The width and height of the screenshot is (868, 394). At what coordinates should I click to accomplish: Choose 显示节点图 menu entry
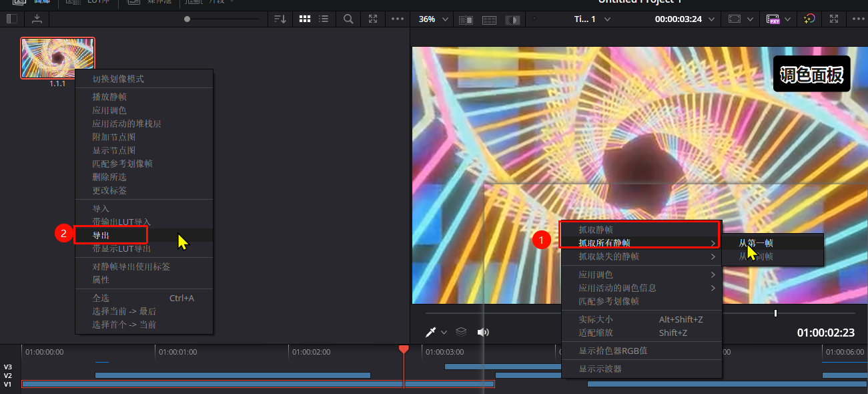(113, 150)
